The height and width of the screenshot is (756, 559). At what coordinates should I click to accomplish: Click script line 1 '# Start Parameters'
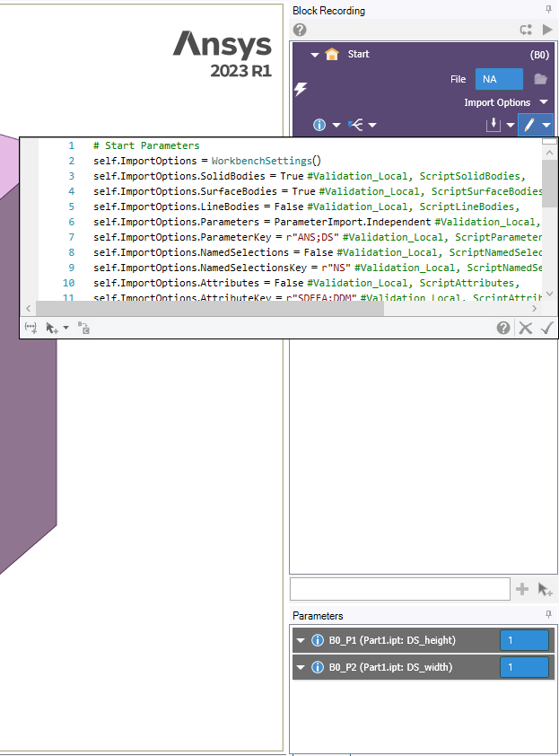click(146, 145)
